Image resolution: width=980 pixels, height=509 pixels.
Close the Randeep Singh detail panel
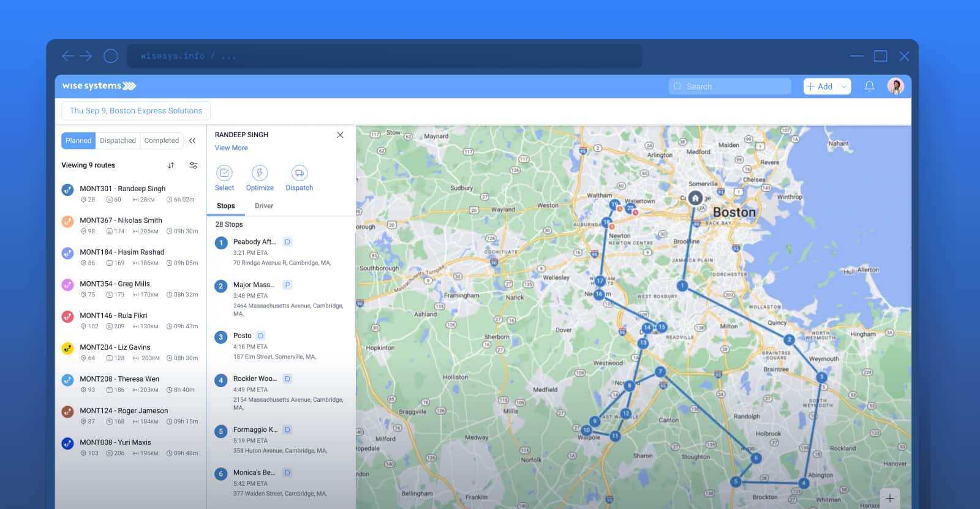pyautogui.click(x=340, y=135)
